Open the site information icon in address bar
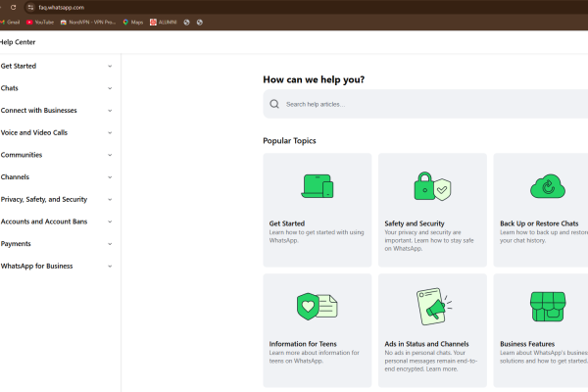 (30, 7)
